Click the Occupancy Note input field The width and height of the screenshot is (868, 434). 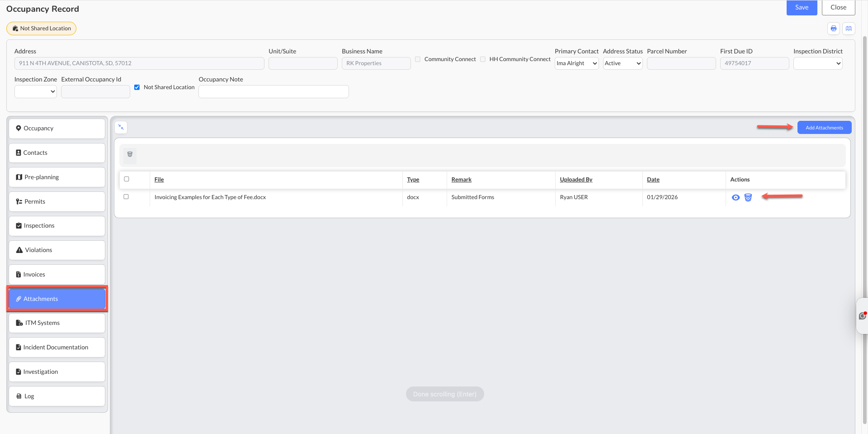click(274, 91)
